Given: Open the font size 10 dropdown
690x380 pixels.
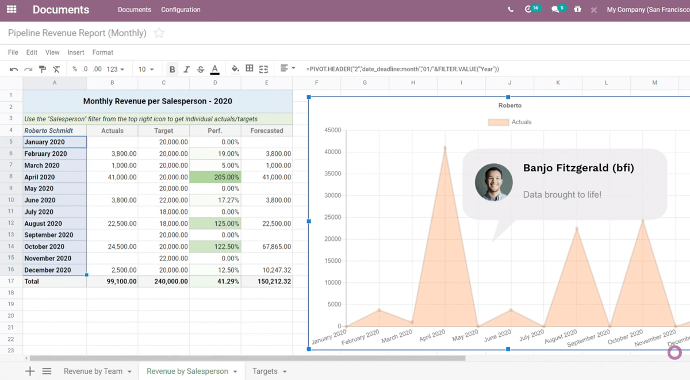Looking at the screenshot, I should pos(146,69).
